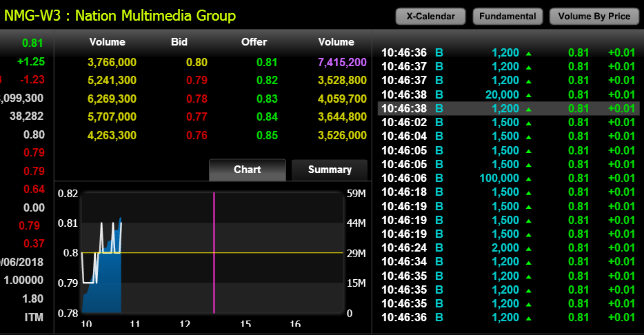
Task: Click bid volume 6,269,300
Action: point(112,99)
